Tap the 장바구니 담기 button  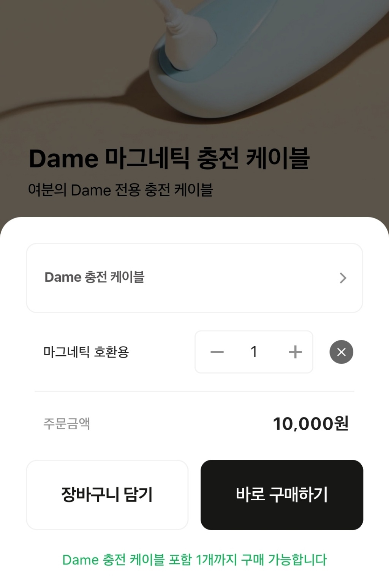(107, 495)
